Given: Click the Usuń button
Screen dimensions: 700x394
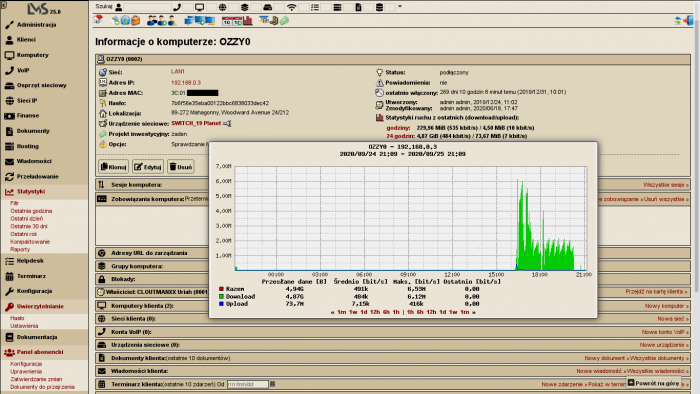Looking at the screenshot, I should click(180, 167).
